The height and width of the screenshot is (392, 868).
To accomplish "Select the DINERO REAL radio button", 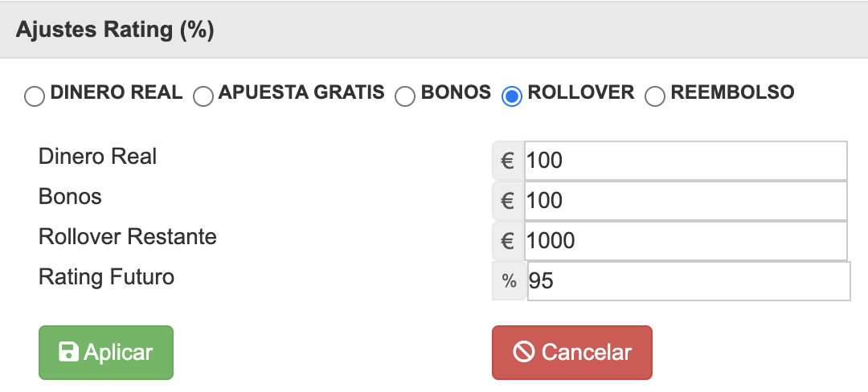I will pos(35,96).
